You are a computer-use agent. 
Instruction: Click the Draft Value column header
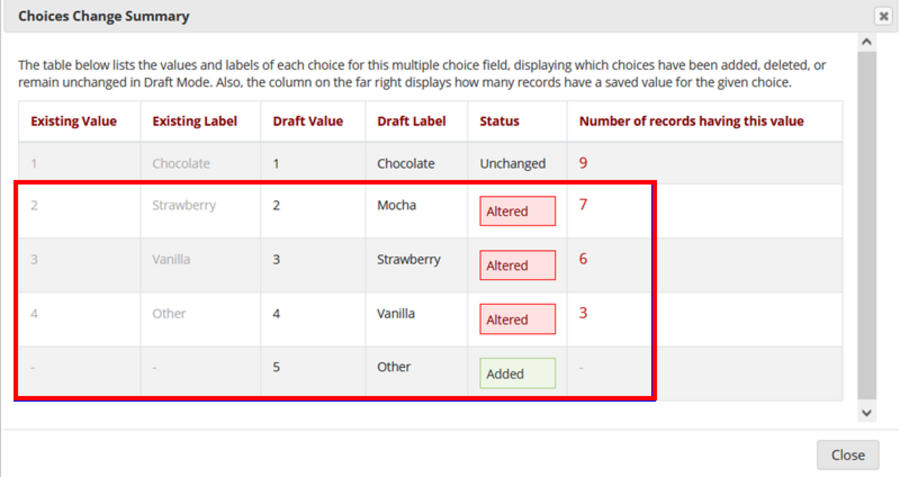308,121
